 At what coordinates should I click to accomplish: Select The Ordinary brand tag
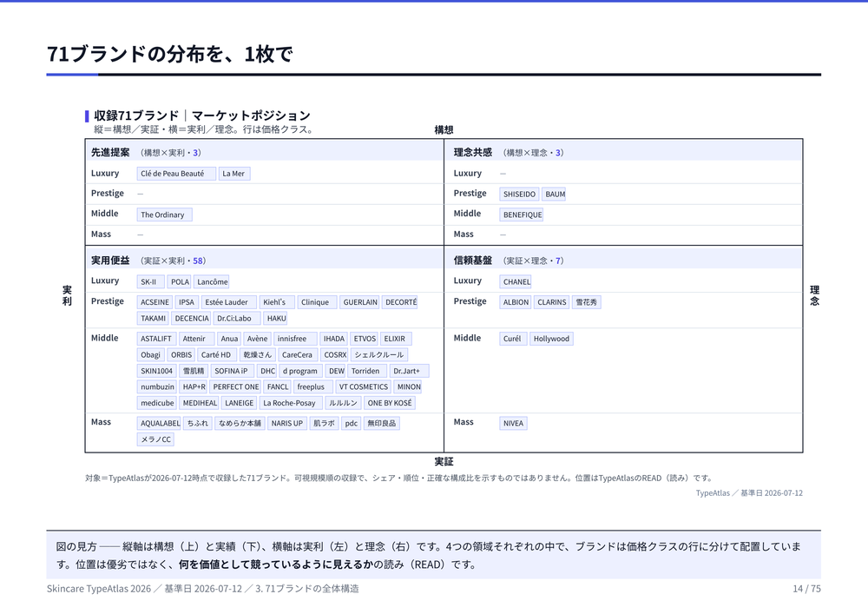point(164,215)
